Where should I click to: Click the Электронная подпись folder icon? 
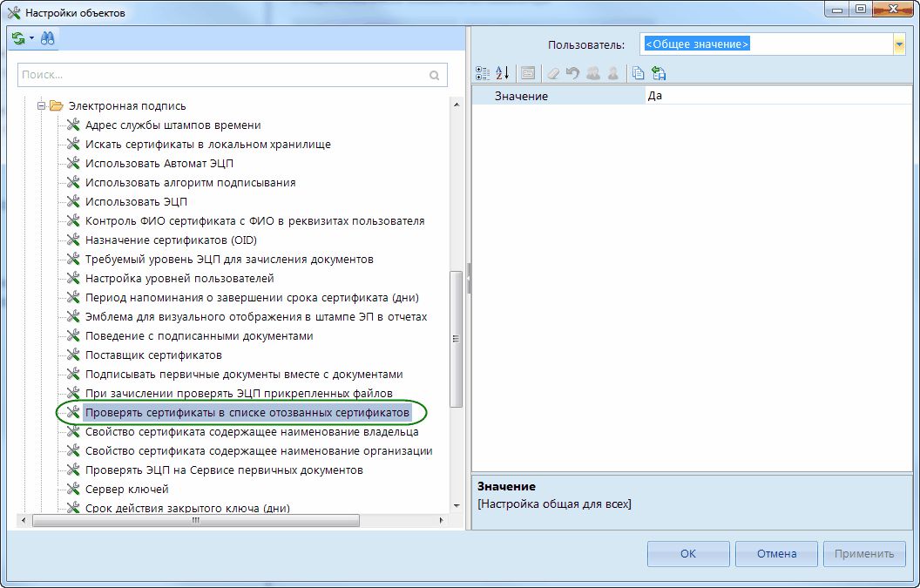point(57,106)
